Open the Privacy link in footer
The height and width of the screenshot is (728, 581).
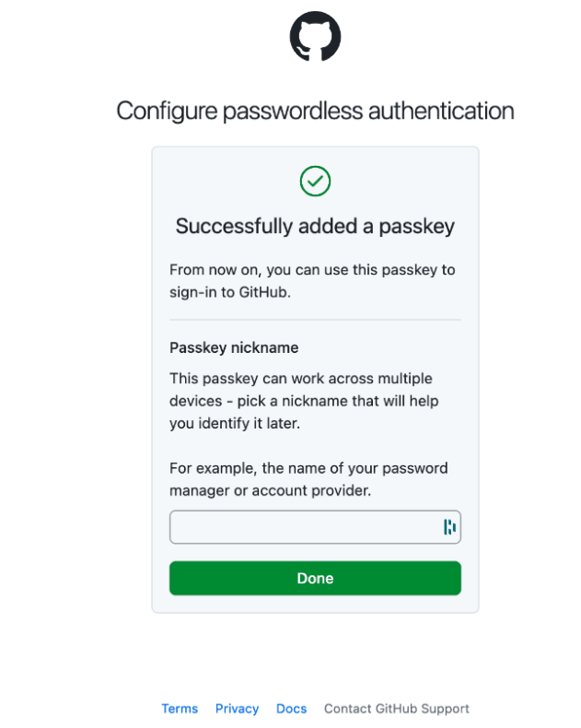point(237,709)
